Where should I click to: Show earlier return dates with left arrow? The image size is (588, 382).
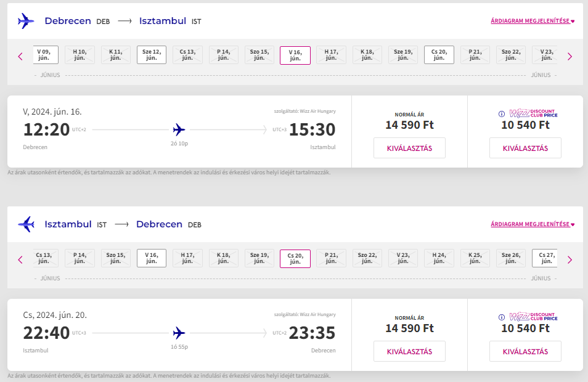tap(20, 260)
